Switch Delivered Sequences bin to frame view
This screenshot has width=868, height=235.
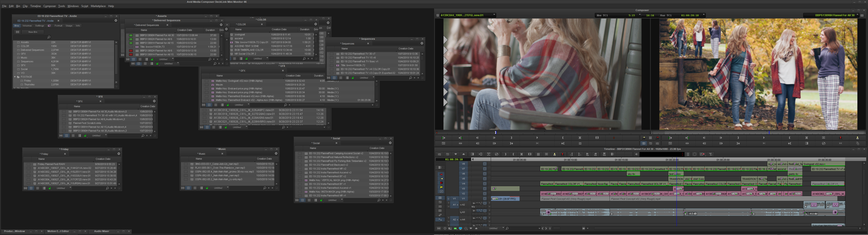[140, 59]
